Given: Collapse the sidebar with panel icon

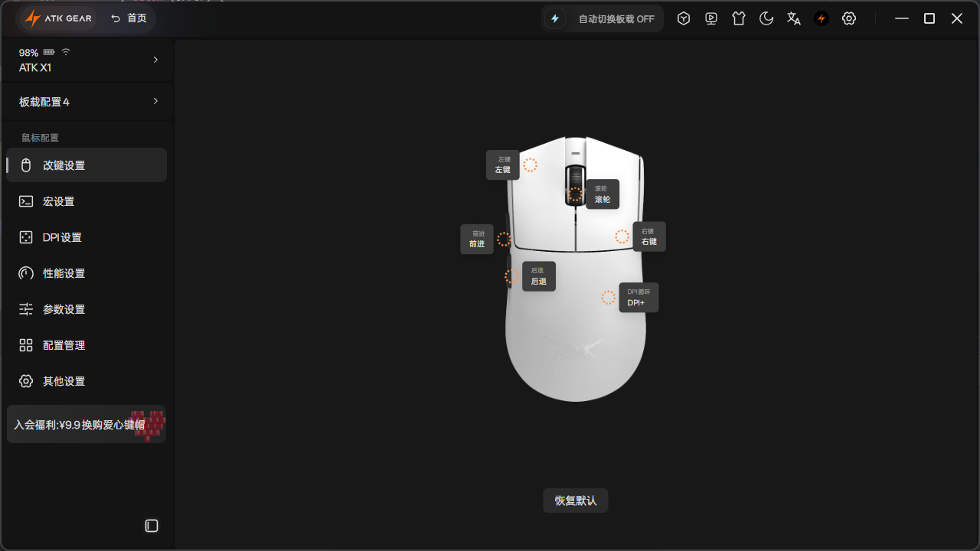Looking at the screenshot, I should (x=152, y=526).
